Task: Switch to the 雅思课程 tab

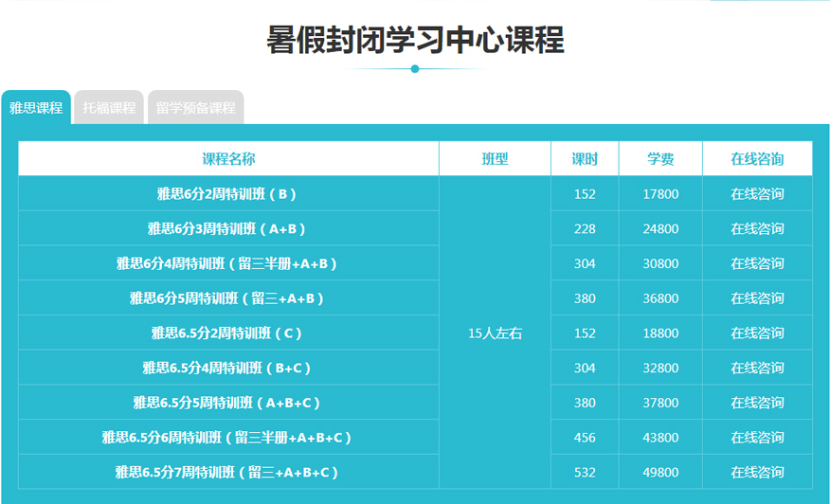Action: click(36, 108)
